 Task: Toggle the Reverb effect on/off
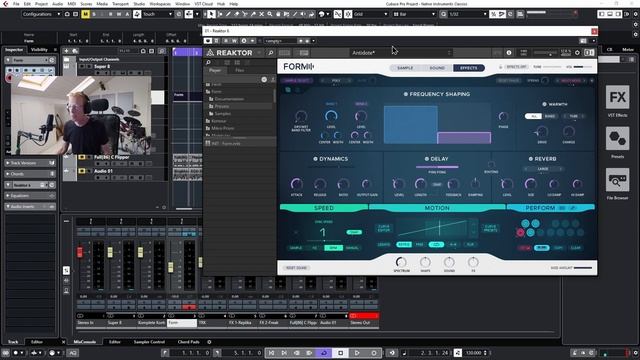(x=531, y=159)
